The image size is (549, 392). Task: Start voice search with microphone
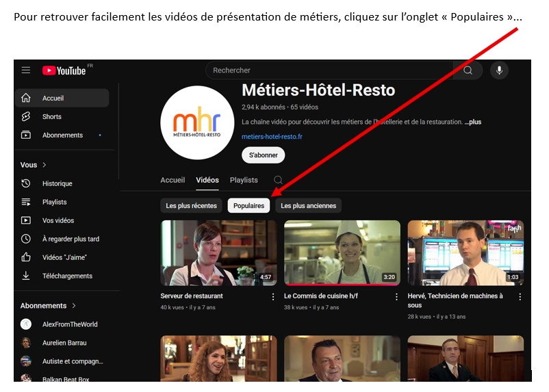pos(499,70)
